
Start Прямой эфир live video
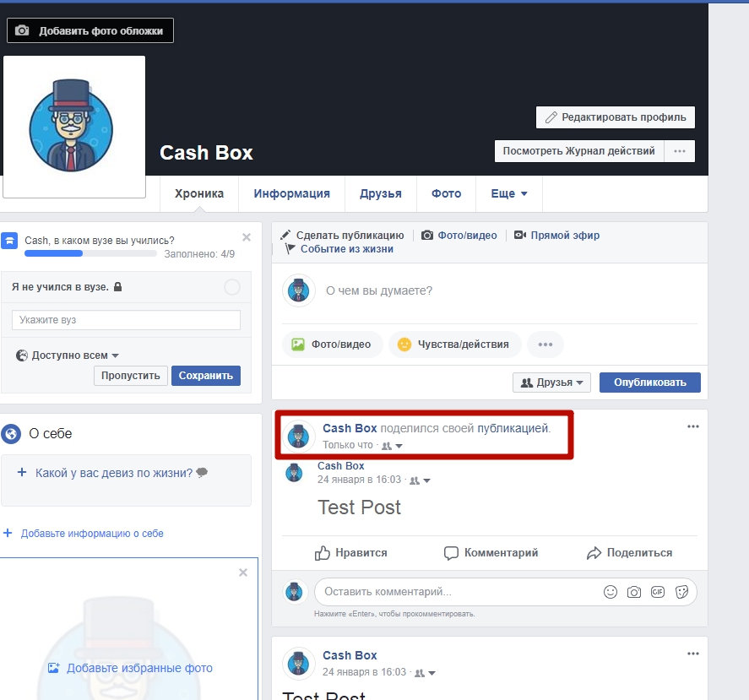click(556, 235)
